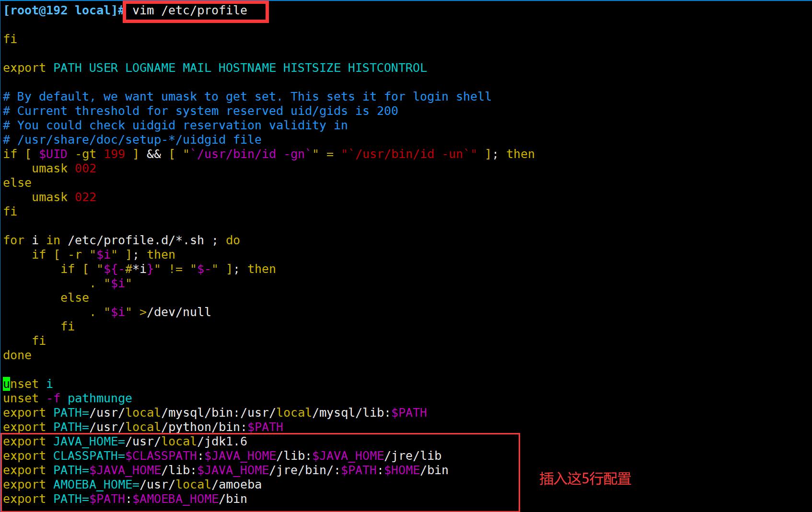Click the comment 'You could check uidgid reservation'
Image resolution: width=812 pixels, height=512 pixels.
click(175, 125)
